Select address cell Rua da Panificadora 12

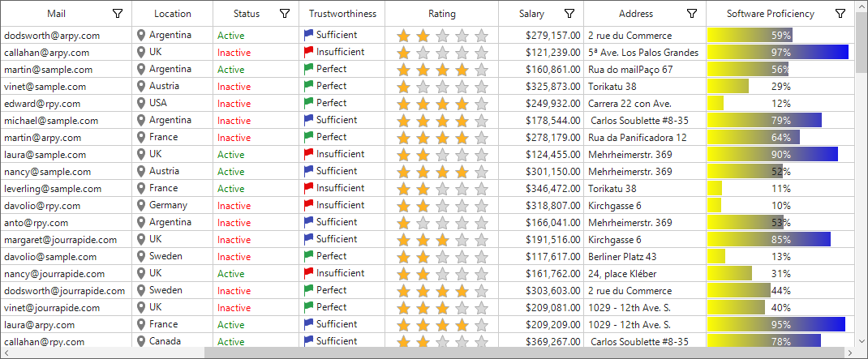click(645, 138)
